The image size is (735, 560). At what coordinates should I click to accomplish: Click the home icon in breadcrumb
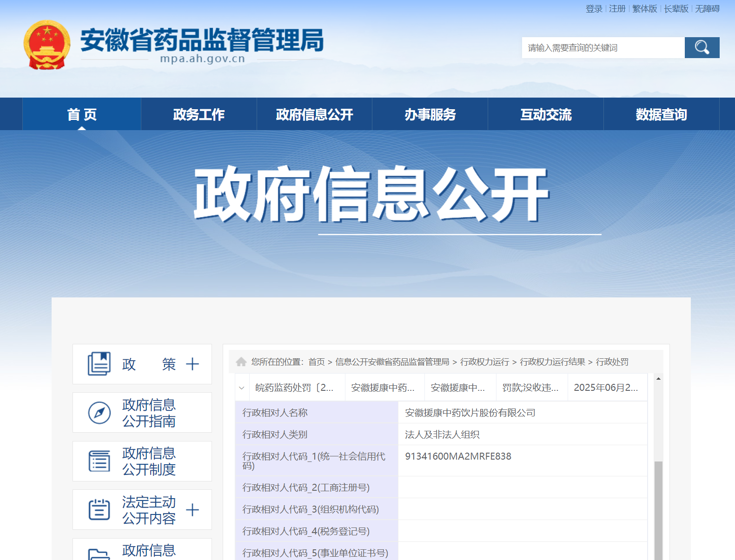point(241,362)
